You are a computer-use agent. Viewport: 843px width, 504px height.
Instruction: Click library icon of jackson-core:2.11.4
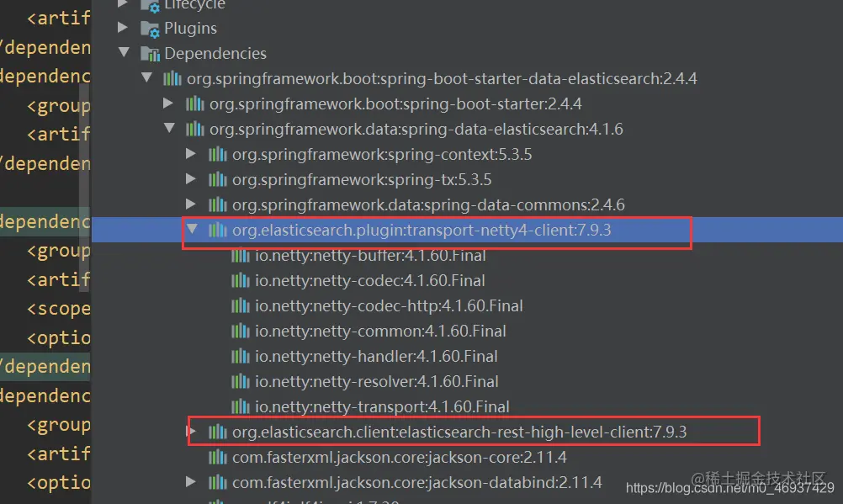point(218,457)
